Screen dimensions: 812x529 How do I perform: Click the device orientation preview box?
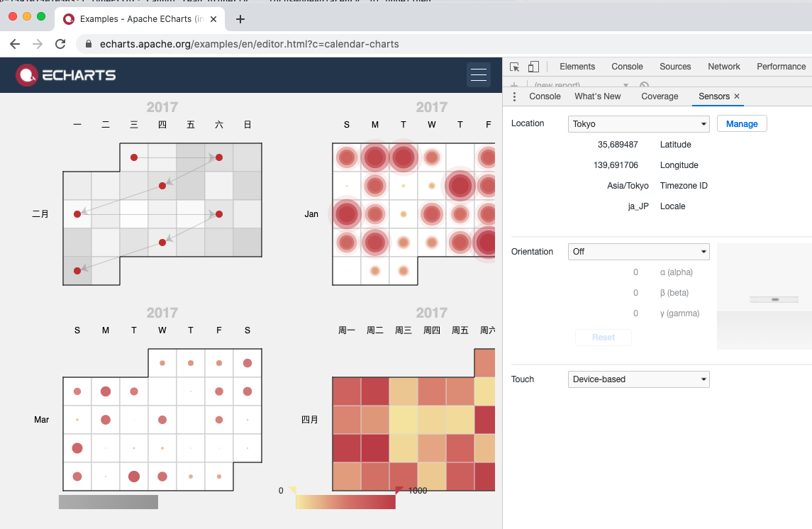pos(764,296)
